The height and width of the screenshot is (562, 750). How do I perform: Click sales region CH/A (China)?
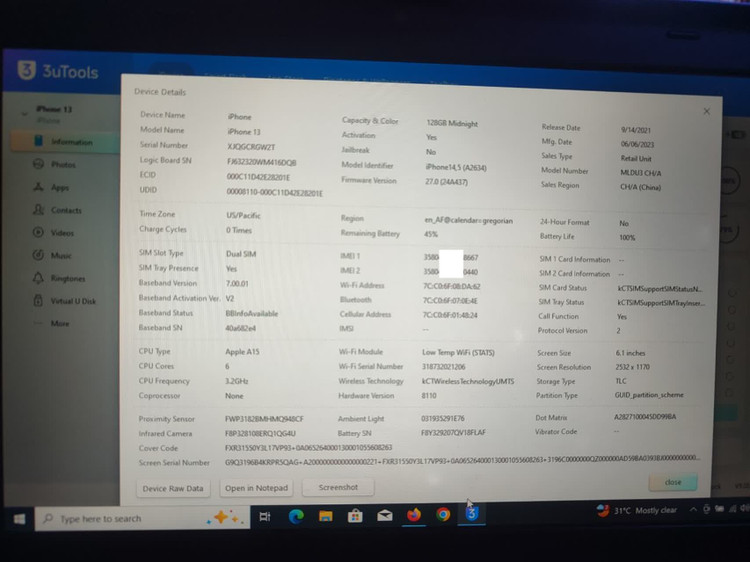coord(640,187)
